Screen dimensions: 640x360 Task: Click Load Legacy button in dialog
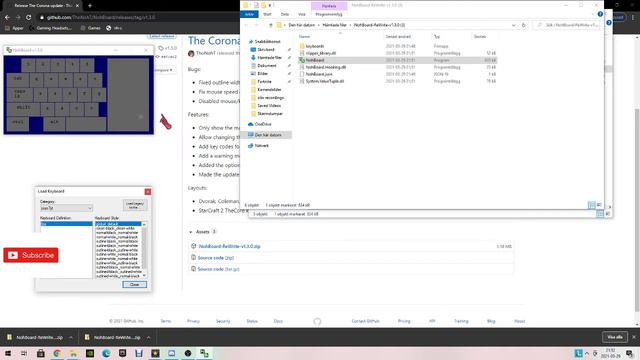(x=135, y=205)
